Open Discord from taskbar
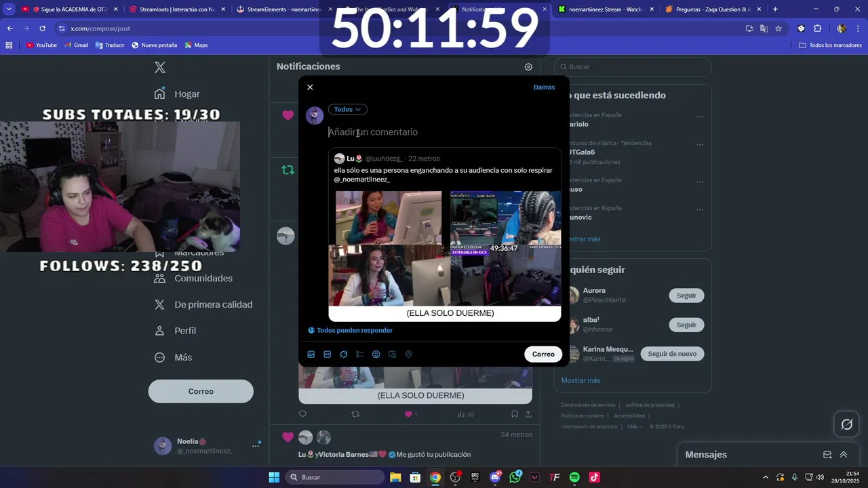 (495, 477)
